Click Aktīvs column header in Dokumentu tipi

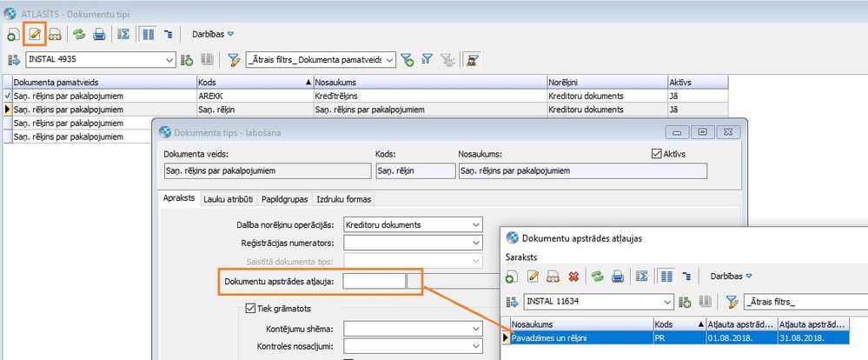pos(698,82)
